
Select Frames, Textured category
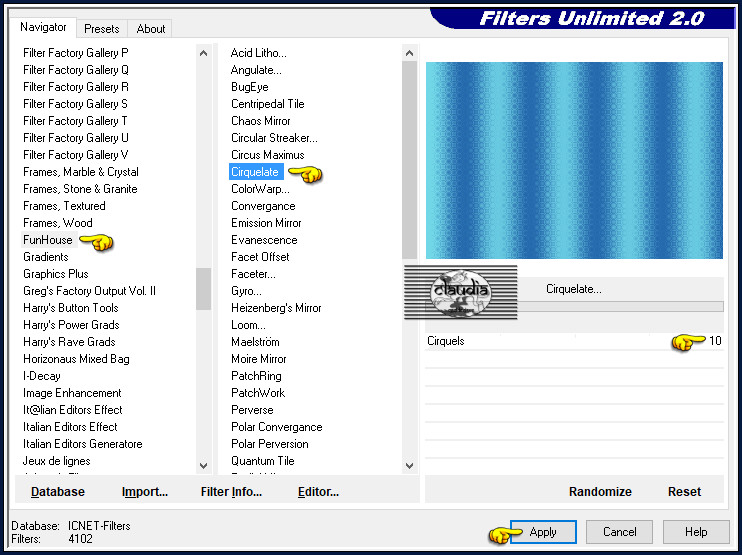click(64, 206)
